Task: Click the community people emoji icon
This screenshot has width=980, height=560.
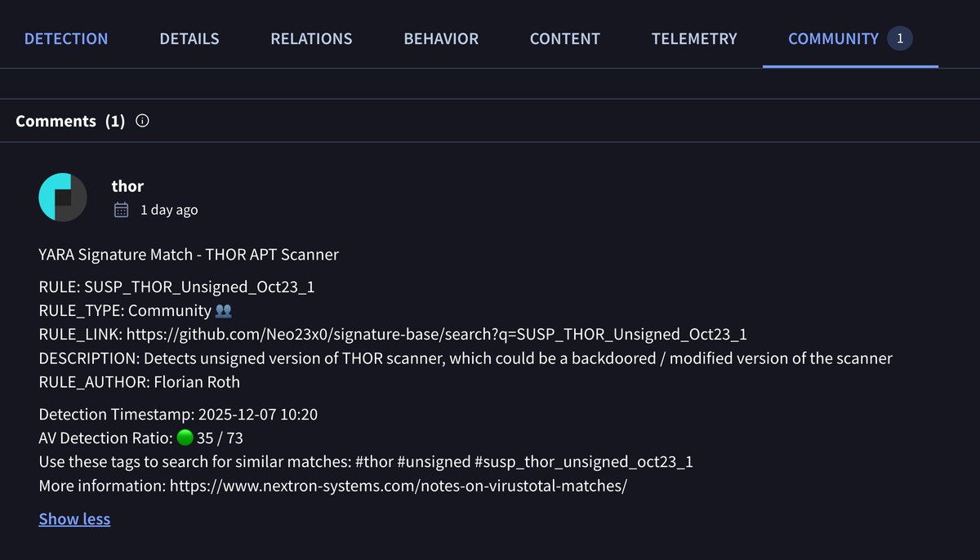Action: click(x=224, y=311)
